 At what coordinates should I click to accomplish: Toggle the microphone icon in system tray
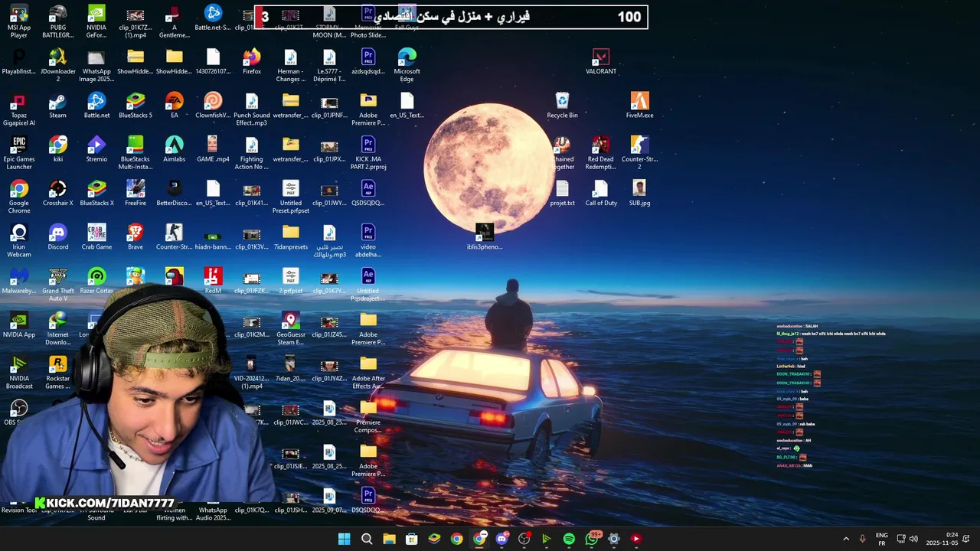click(x=862, y=539)
